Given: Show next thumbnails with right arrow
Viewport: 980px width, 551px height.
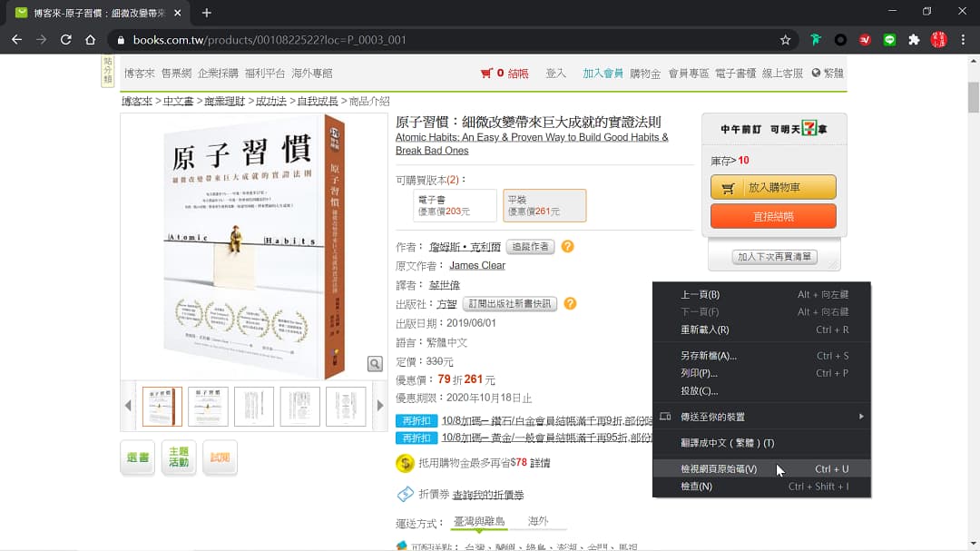Looking at the screenshot, I should click(x=380, y=405).
